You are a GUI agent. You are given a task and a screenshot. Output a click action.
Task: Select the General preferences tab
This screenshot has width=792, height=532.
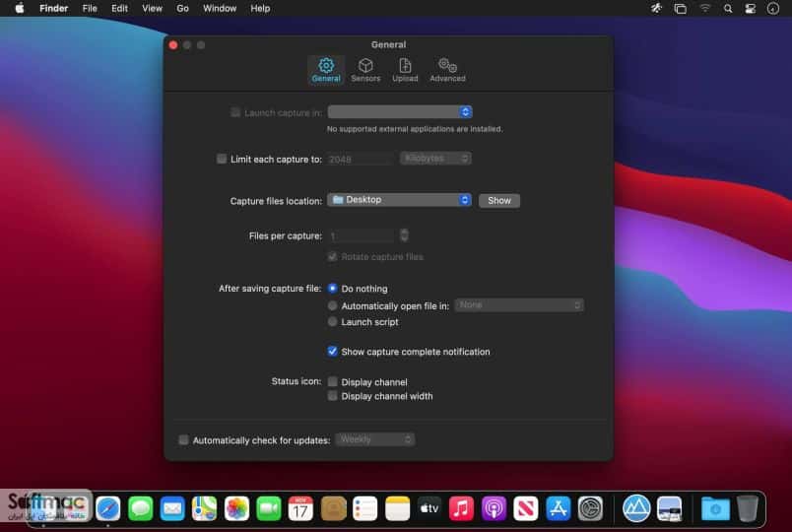pos(326,70)
